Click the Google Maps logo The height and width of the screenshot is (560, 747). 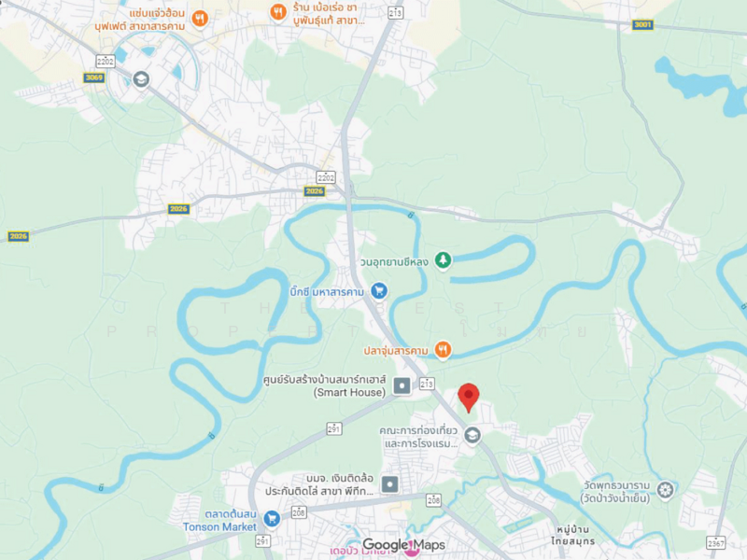pos(404,545)
